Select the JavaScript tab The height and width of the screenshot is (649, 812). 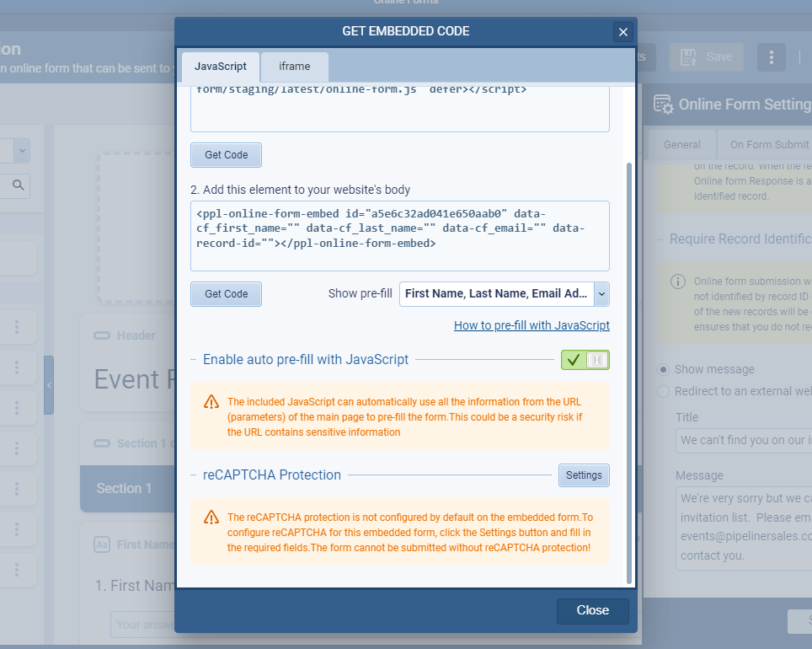click(221, 67)
